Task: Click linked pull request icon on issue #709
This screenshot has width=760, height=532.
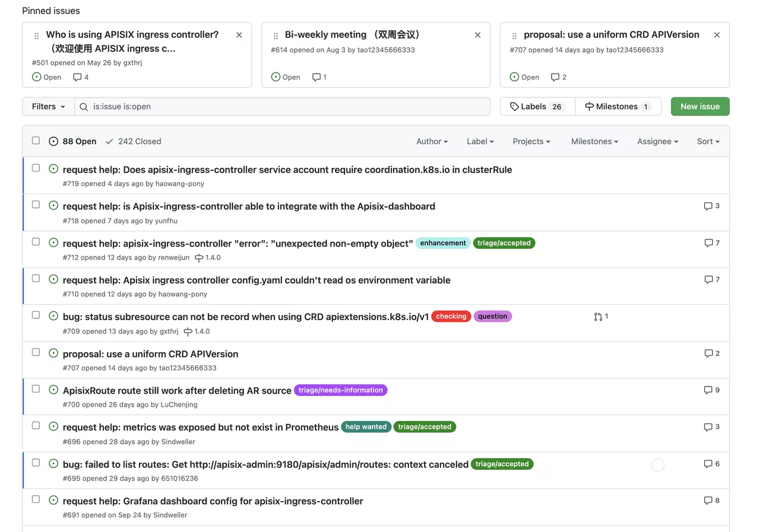Action: 598,316
